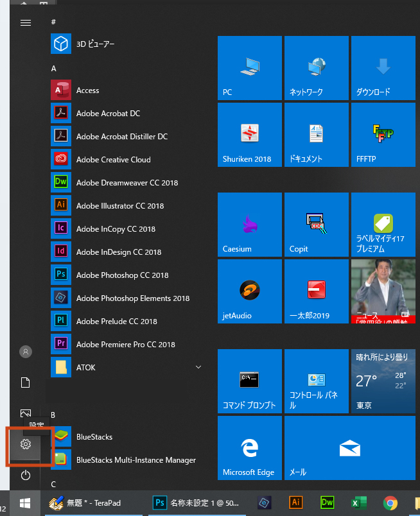Open 3D ビューアー app

[127, 44]
